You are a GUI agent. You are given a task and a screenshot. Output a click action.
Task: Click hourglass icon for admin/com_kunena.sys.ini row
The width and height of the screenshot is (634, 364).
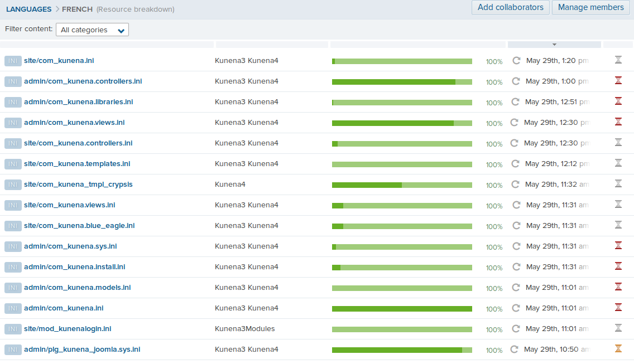[618, 246]
